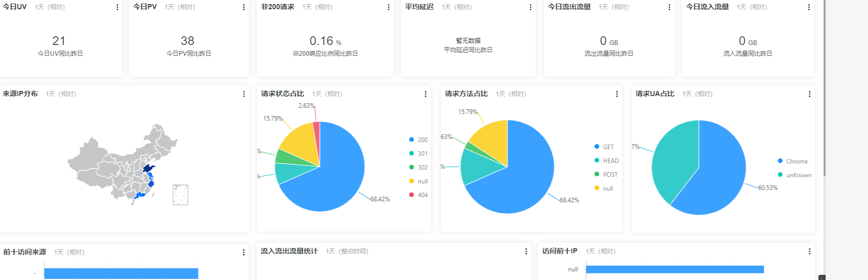Open the 非200请求 card three-dot menu
868x280 pixels.
pos(389,7)
